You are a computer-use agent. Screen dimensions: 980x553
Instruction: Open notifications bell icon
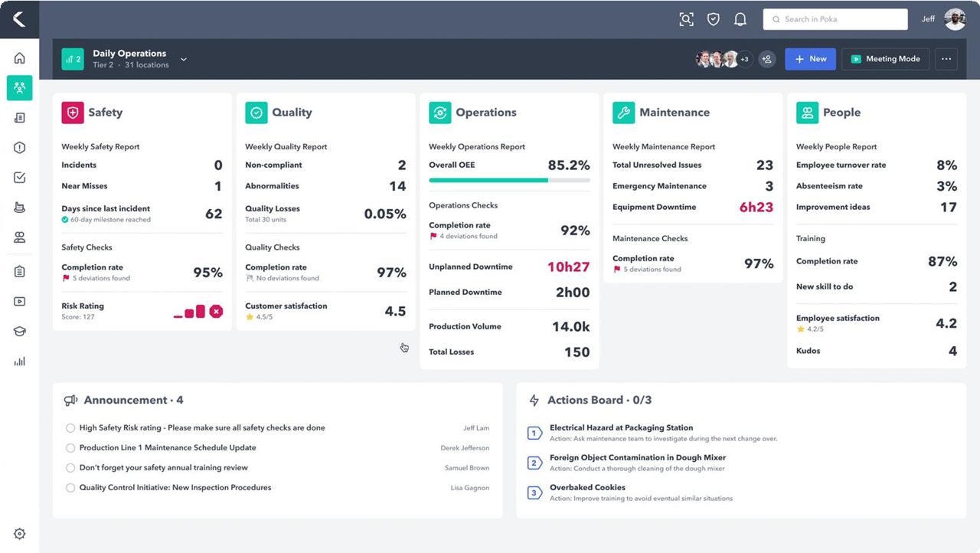pyautogui.click(x=740, y=20)
